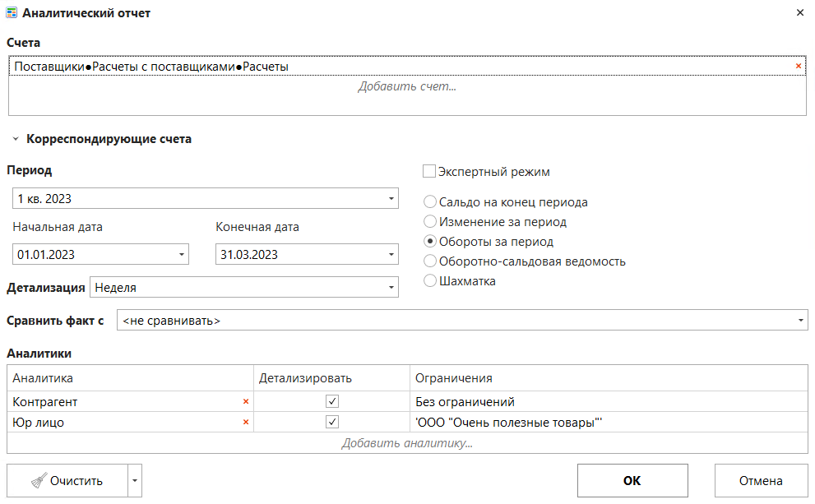The width and height of the screenshot is (815, 504).
Task: Enable the Экспертный режим checkbox
Action: click(x=428, y=172)
